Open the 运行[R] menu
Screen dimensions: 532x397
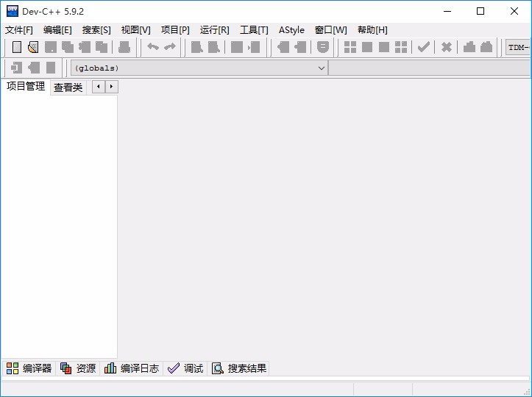click(214, 30)
